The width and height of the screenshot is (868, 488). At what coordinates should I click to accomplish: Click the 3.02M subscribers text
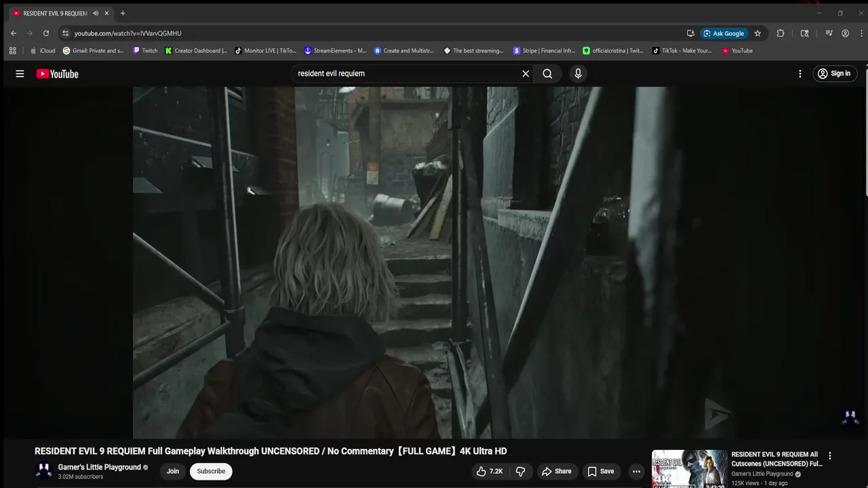81,477
